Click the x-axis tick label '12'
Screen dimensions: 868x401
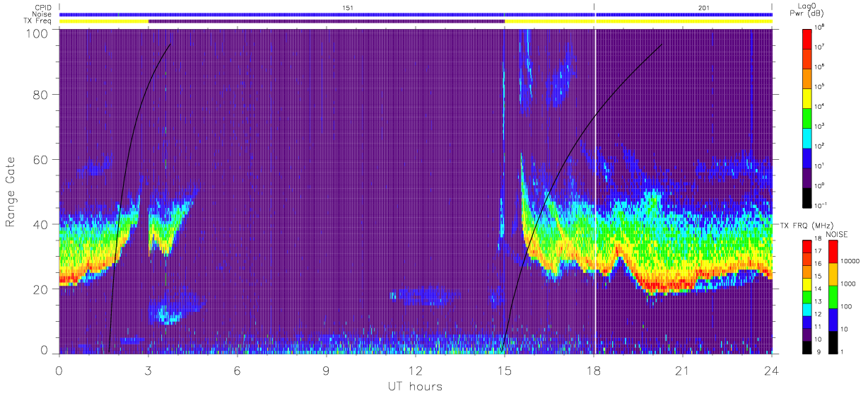coord(416,370)
